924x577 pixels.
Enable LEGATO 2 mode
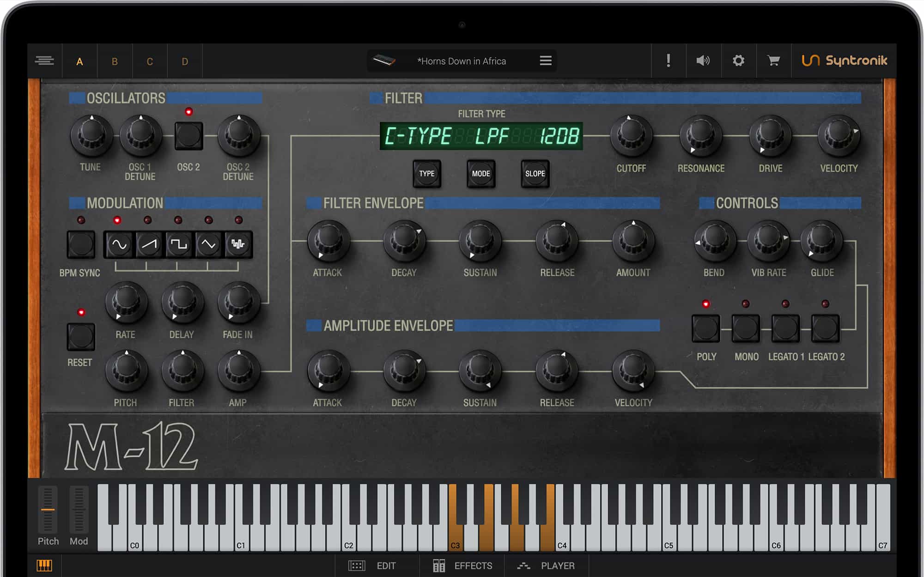point(825,328)
